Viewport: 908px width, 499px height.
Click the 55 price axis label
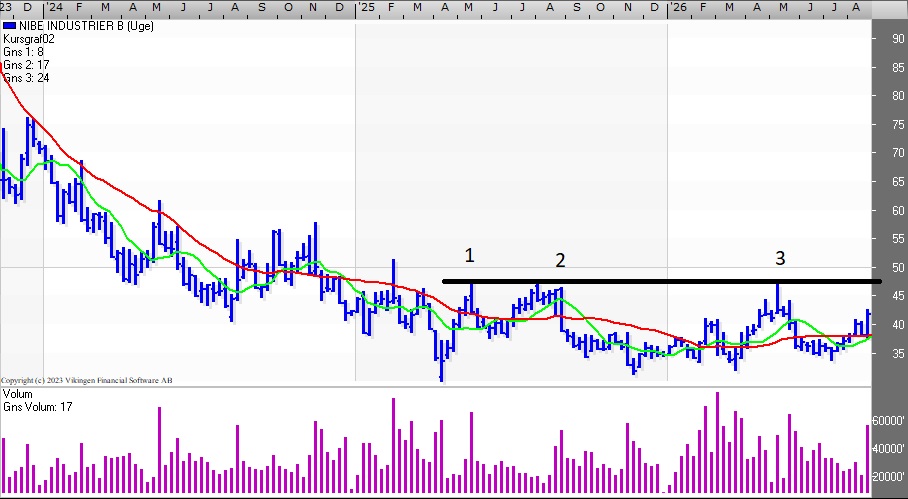[898, 239]
